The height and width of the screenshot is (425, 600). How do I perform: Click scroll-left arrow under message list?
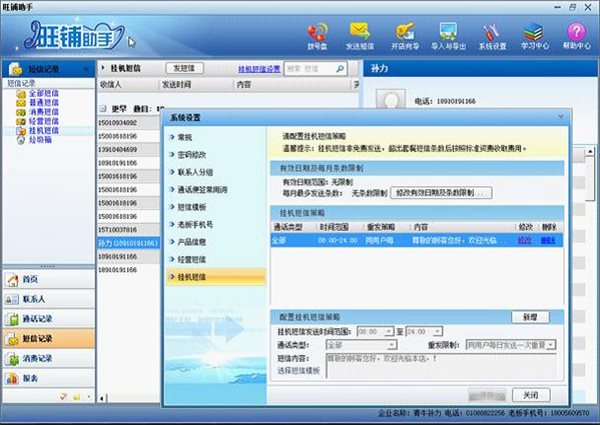pos(102,399)
